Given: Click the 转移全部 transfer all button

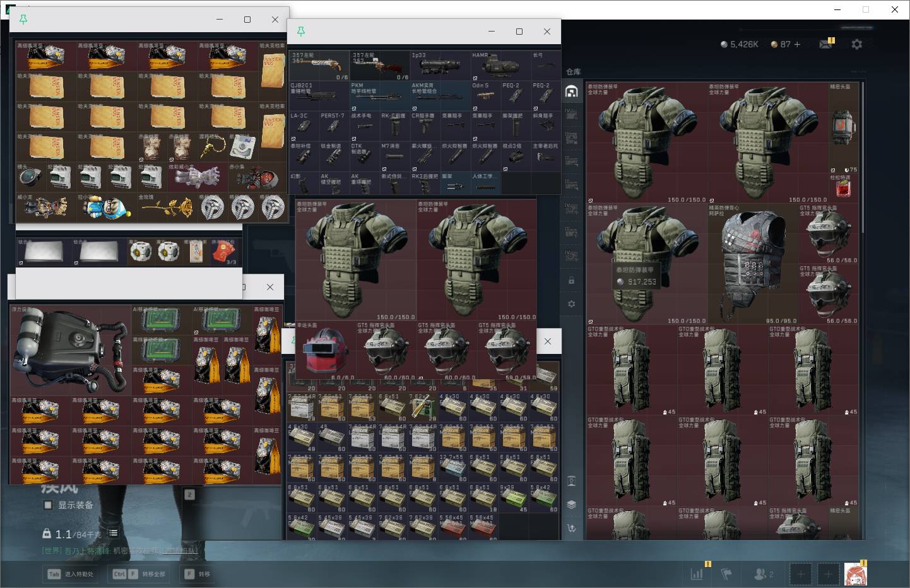Looking at the screenshot, I should 139,574.
